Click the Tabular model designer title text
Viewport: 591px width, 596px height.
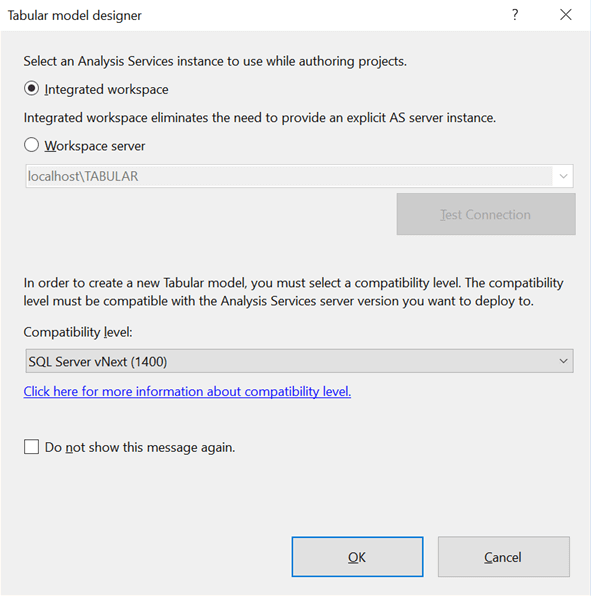[x=74, y=16]
